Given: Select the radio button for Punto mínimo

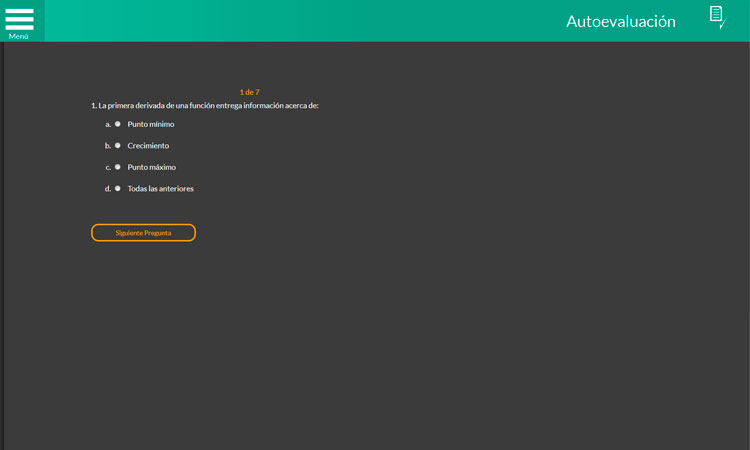Looking at the screenshot, I should click(x=118, y=124).
